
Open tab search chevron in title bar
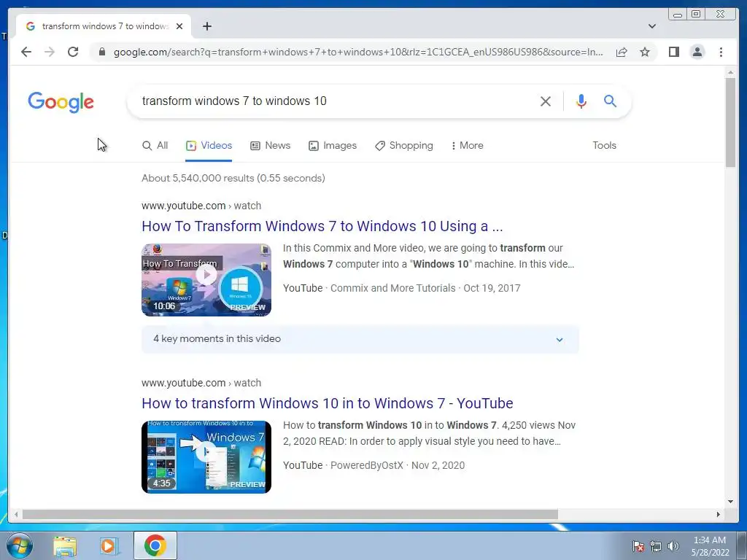click(652, 26)
